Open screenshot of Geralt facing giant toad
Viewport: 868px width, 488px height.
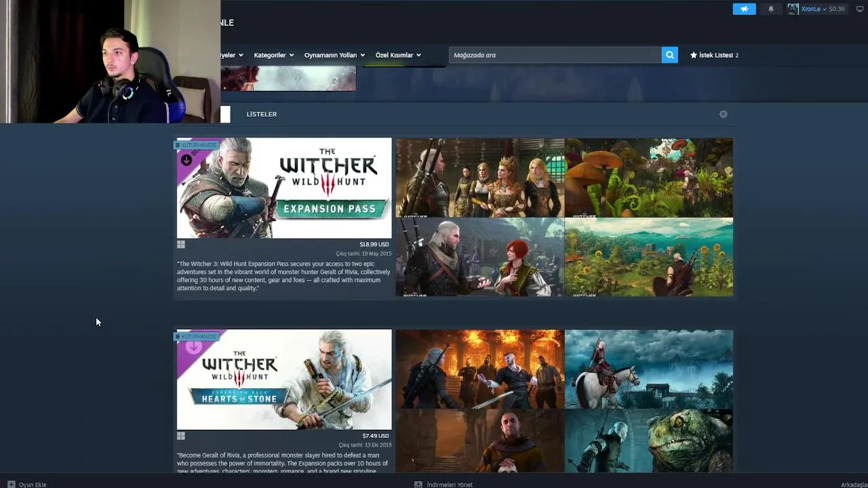pos(649,441)
